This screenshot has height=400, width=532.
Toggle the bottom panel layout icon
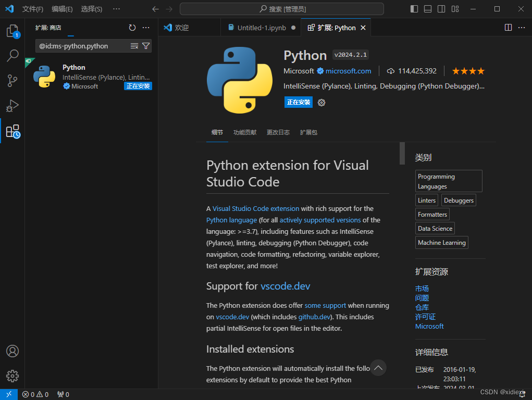pos(428,9)
